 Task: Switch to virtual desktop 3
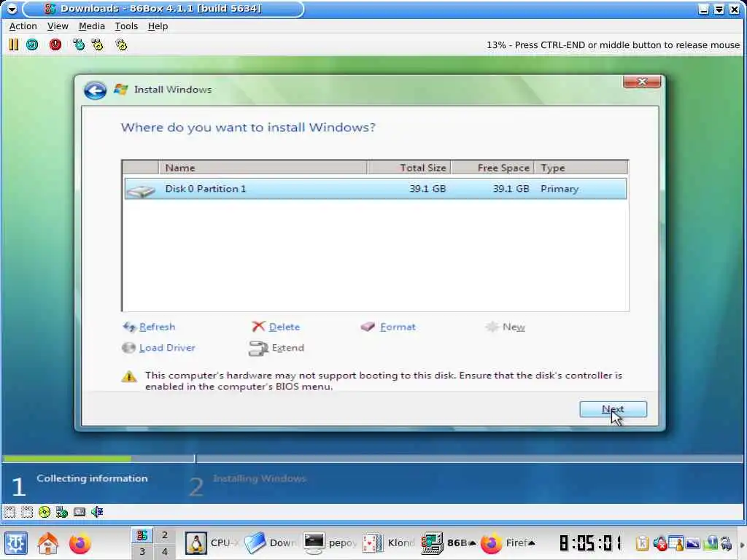tap(142, 551)
